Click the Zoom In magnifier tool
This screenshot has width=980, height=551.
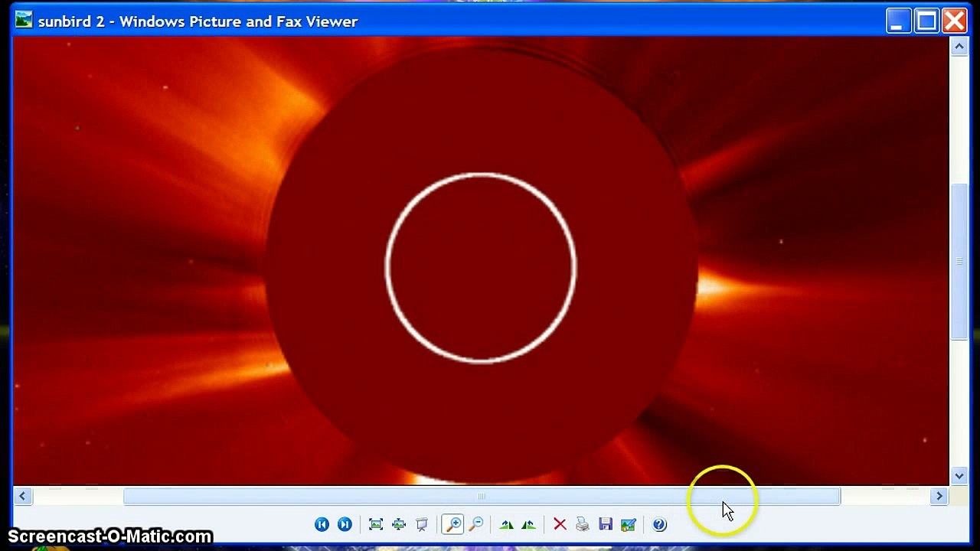point(453,524)
